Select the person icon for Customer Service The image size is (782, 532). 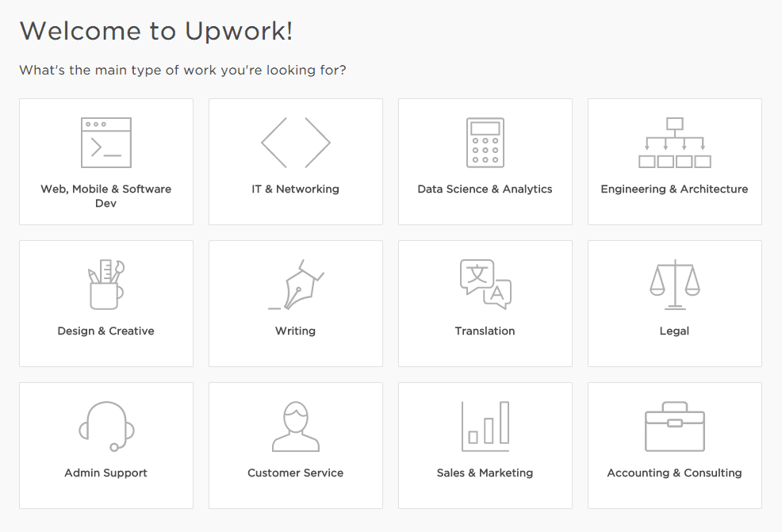[295, 426]
